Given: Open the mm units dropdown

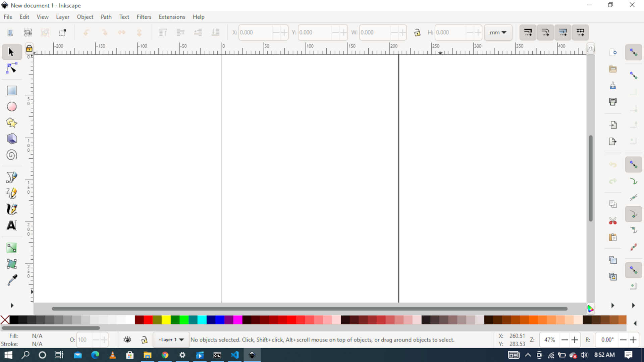Looking at the screenshot, I should pyautogui.click(x=498, y=33).
